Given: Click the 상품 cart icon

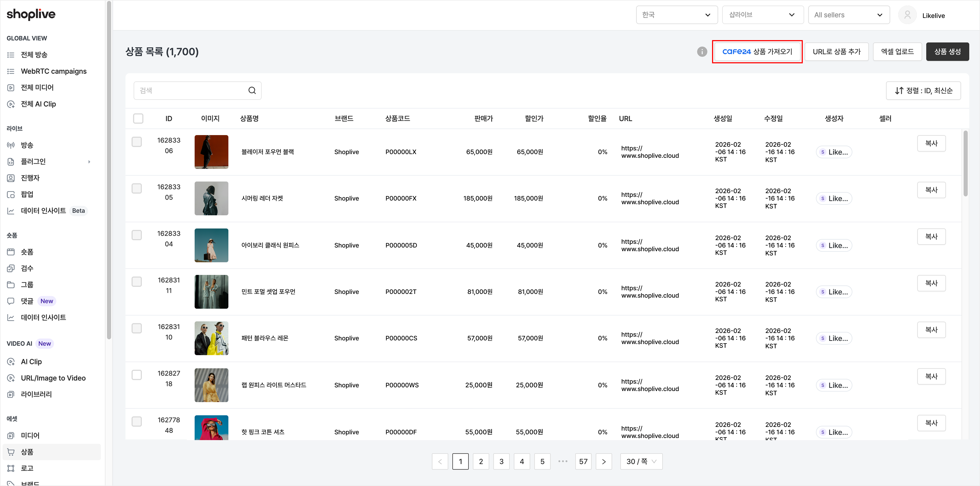Looking at the screenshot, I should [11, 452].
